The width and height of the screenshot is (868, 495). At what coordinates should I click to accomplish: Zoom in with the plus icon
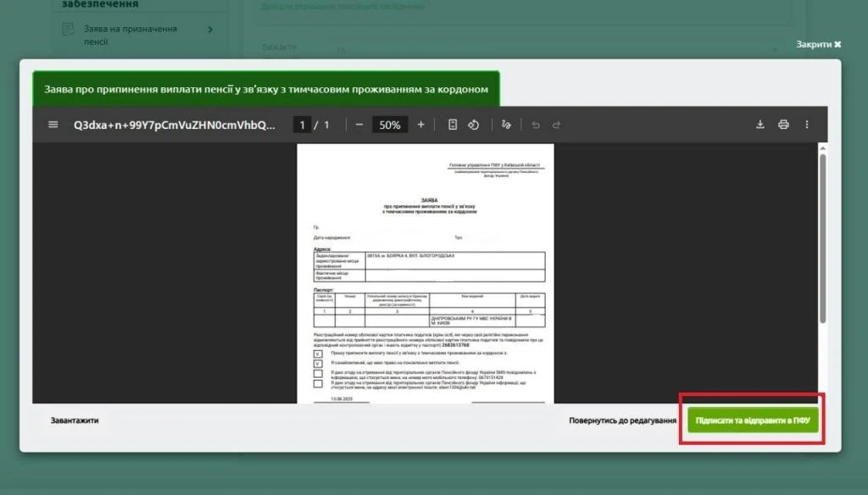[421, 125]
